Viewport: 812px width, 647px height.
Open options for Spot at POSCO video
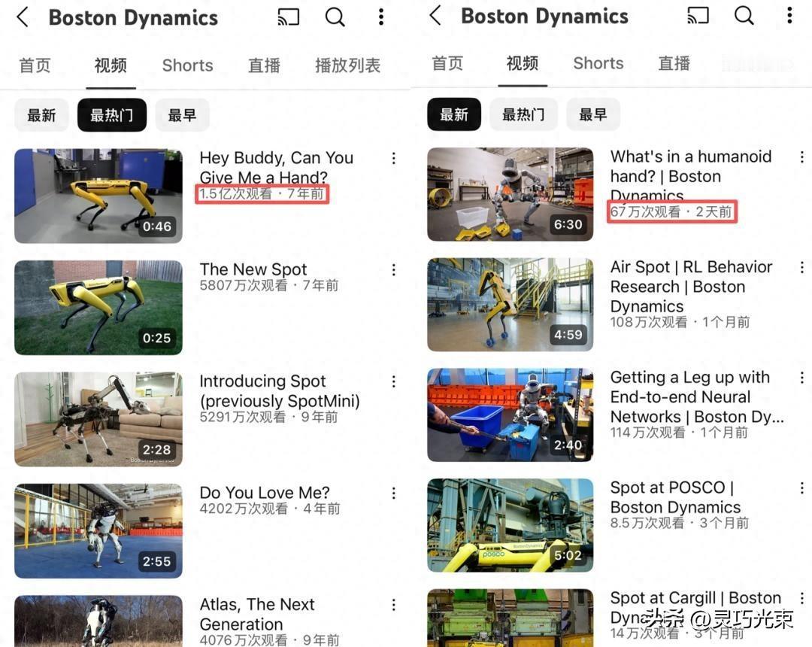[x=801, y=488]
